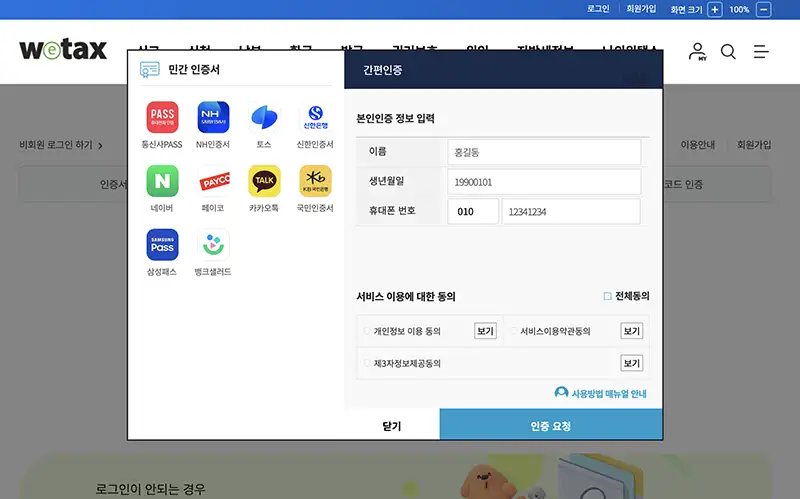The image size is (800, 499).
Task: Choose the NH인증서 authentication icon
Action: pos(213,117)
